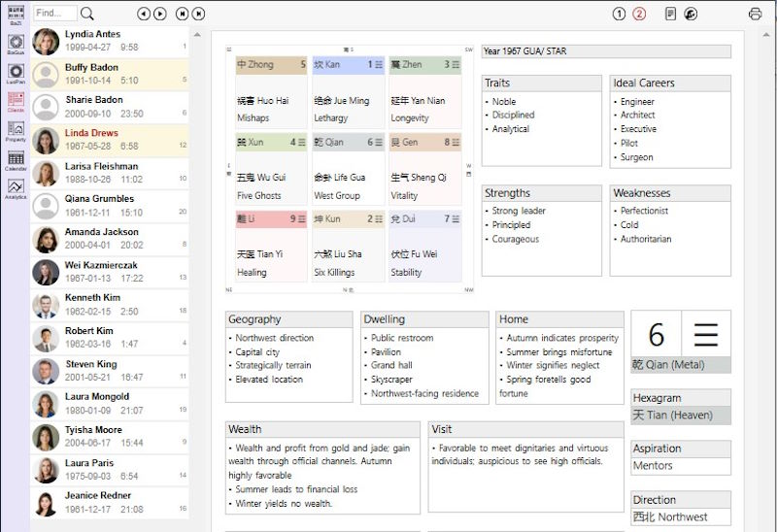This screenshot has height=532, width=777.
Task: Print the current report
Action: (756, 14)
